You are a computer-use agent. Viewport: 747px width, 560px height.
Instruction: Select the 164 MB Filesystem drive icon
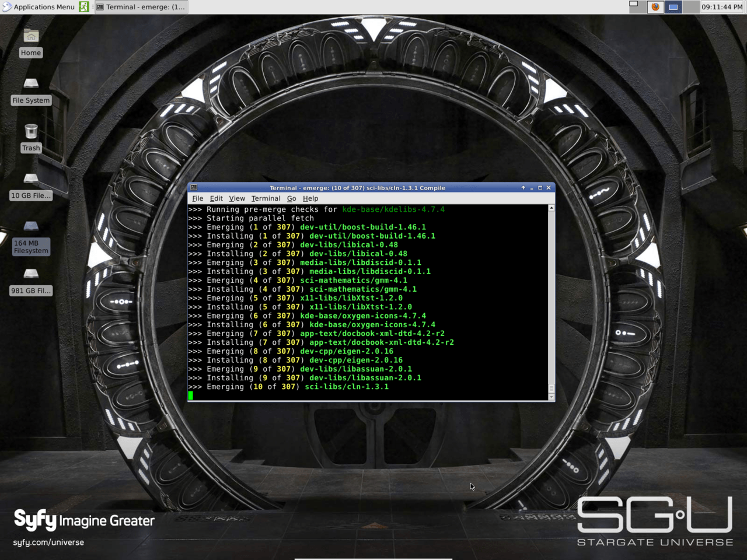click(31, 238)
